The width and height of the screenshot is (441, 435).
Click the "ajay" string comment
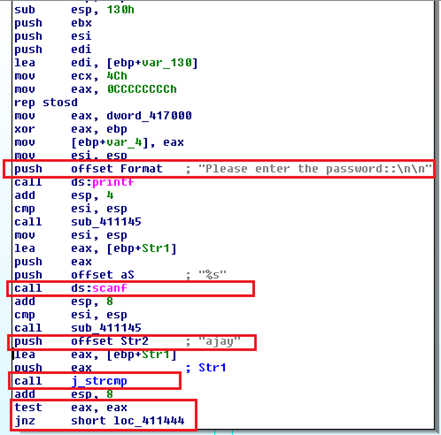point(219,341)
